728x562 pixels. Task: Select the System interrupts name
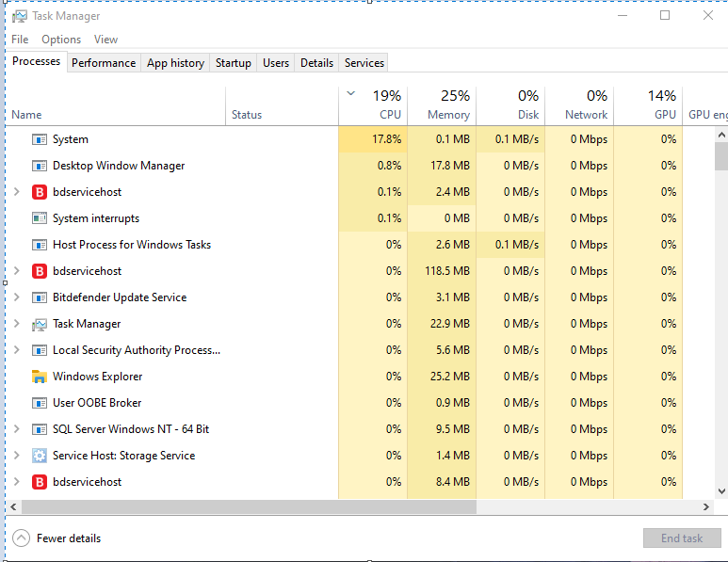coord(96,218)
